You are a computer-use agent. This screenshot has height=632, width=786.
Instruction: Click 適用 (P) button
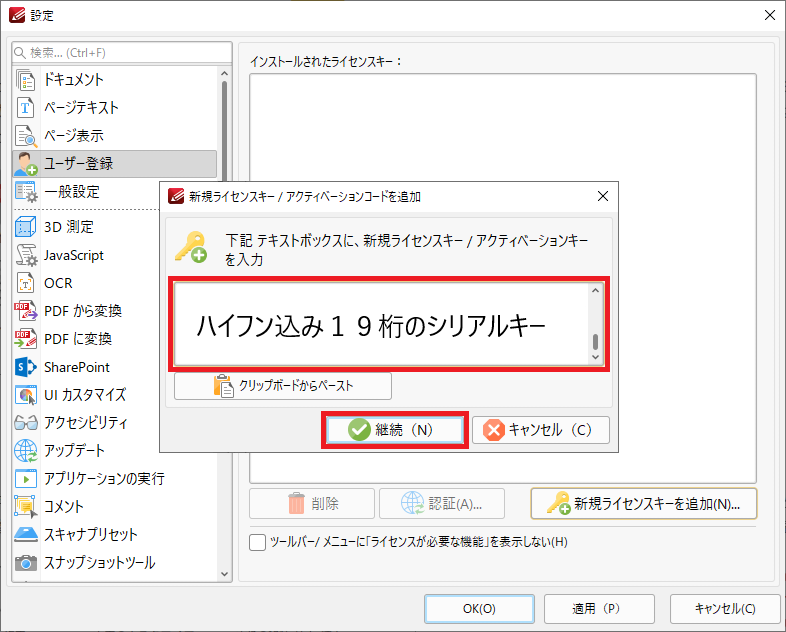point(599,609)
